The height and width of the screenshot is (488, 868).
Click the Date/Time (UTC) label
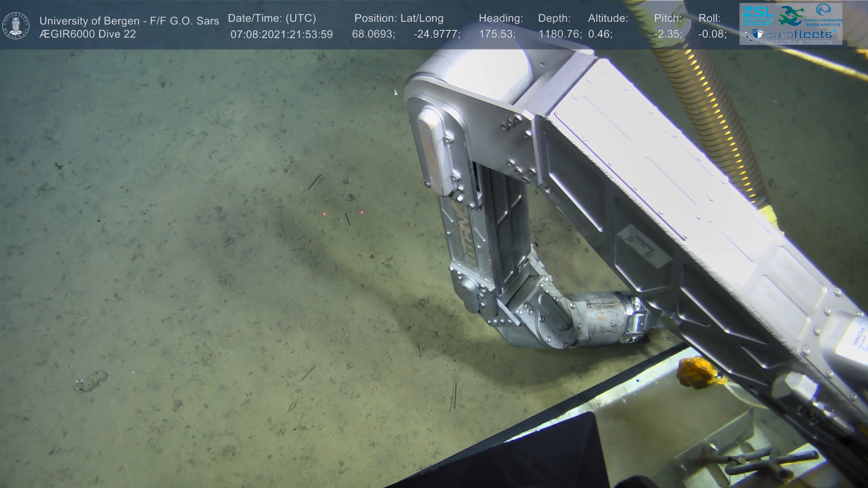(272, 19)
